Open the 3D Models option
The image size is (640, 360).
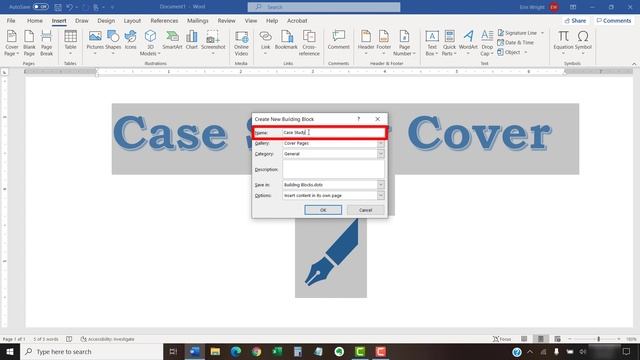pos(150,43)
